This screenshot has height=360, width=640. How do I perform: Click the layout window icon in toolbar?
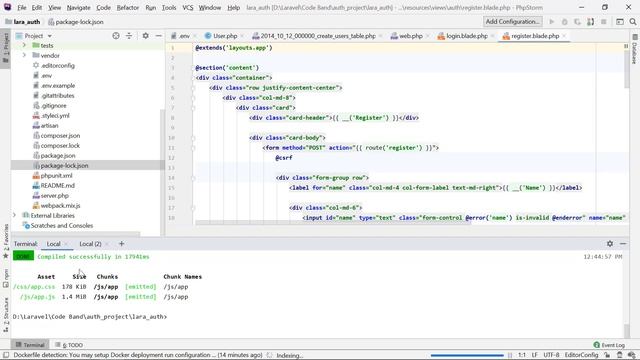pyautogui.click(x=620, y=22)
